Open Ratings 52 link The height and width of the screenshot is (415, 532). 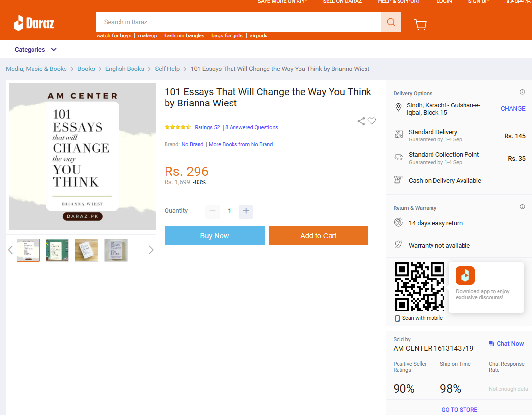click(x=207, y=127)
